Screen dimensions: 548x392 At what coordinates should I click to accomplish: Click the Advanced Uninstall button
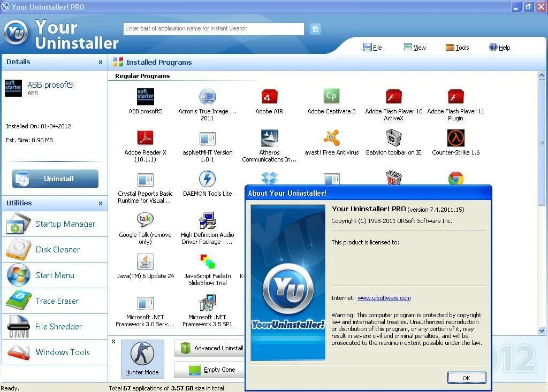(x=209, y=348)
